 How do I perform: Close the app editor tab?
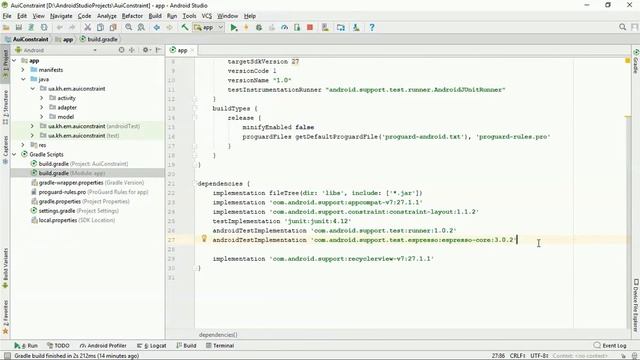coord(193,51)
